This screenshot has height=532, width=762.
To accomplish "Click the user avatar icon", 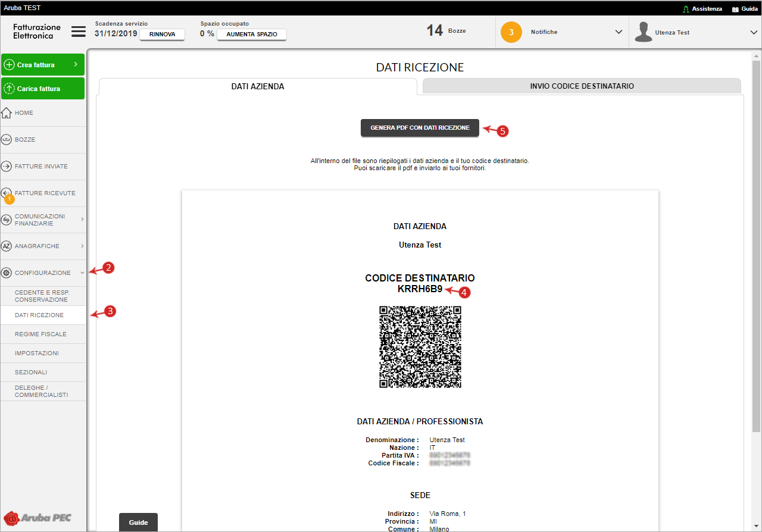I will click(643, 32).
